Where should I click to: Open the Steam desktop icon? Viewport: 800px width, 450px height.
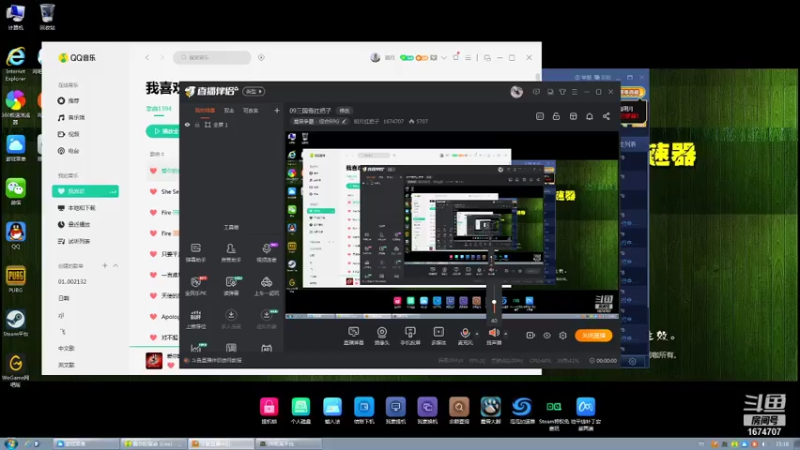click(x=15, y=323)
